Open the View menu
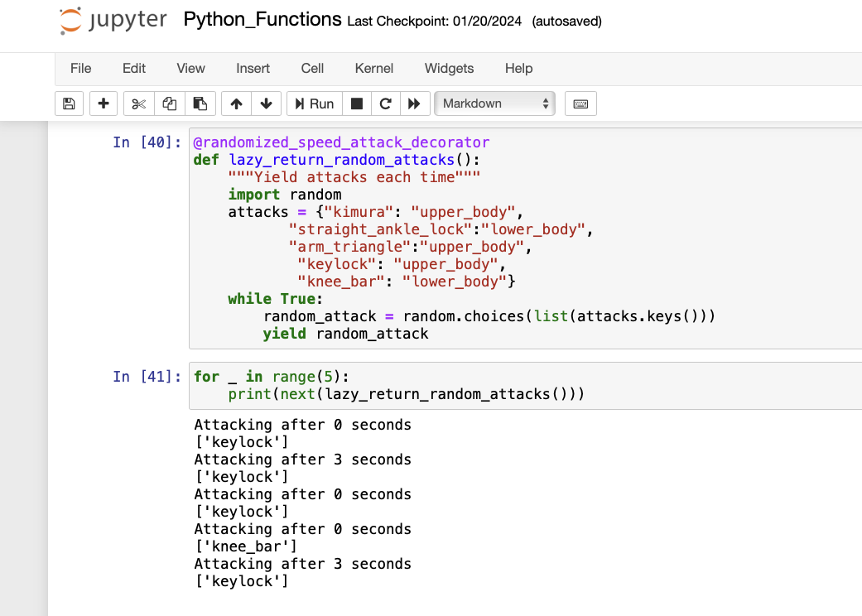This screenshot has height=616, width=862. 190,68
